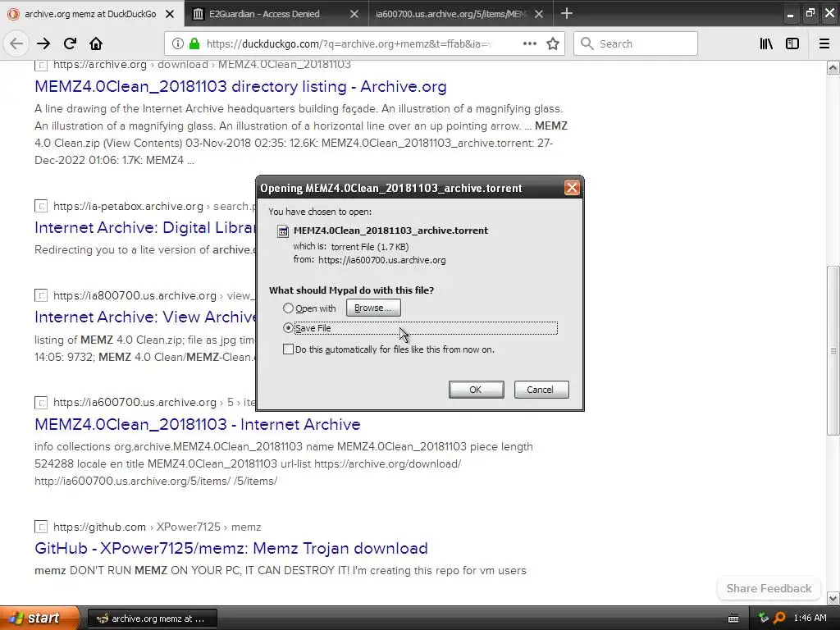Open a new tab with plus button
The height and width of the screenshot is (630, 840).
pyautogui.click(x=566, y=13)
